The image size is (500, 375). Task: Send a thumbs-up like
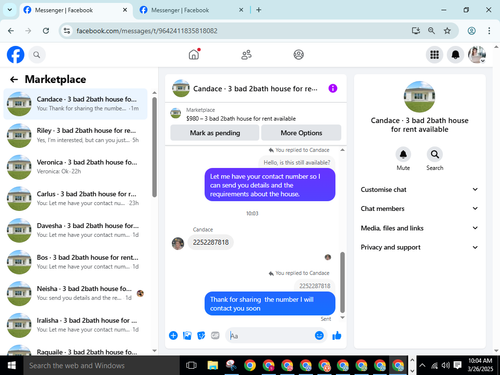(337, 335)
